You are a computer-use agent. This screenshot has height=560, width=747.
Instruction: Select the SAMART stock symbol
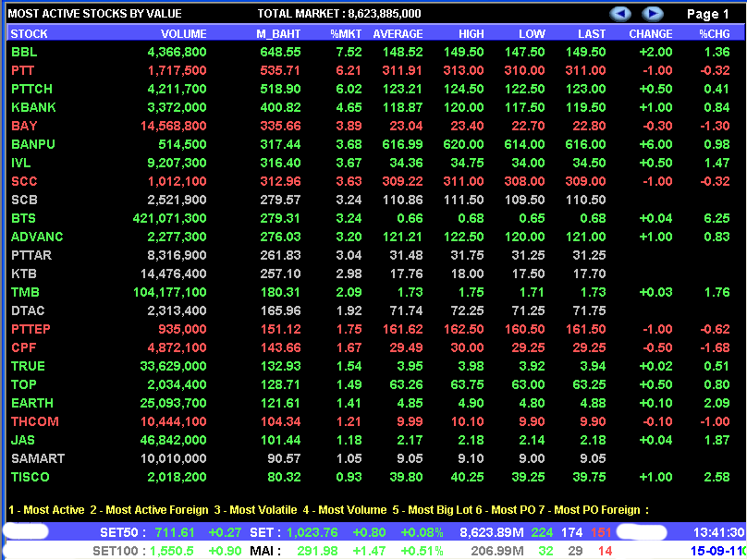(x=38, y=458)
